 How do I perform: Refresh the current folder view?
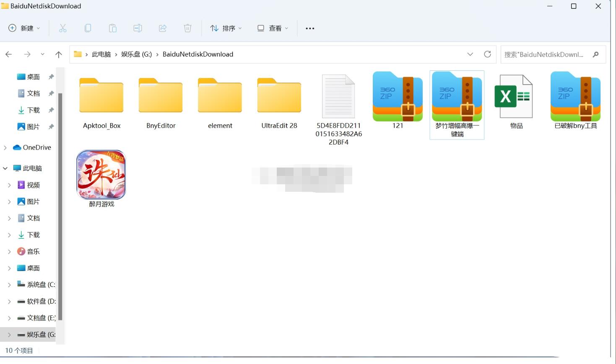[x=487, y=54]
